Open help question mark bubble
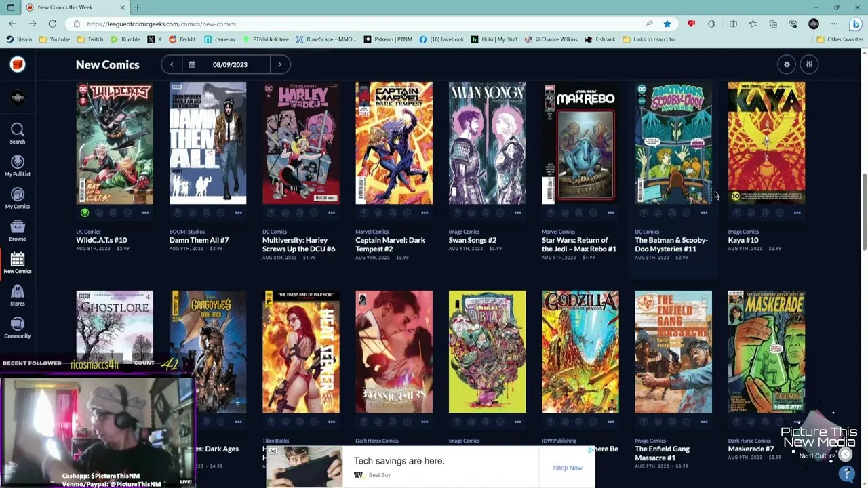The height and width of the screenshot is (488, 868). (846, 474)
